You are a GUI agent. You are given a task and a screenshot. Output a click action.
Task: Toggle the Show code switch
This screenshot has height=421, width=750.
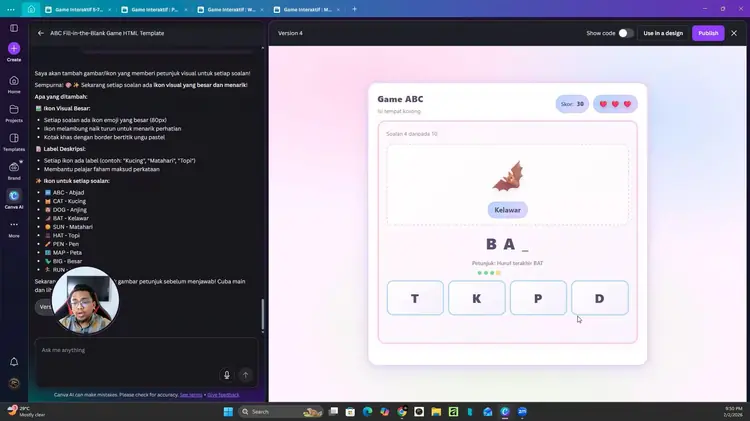point(625,33)
